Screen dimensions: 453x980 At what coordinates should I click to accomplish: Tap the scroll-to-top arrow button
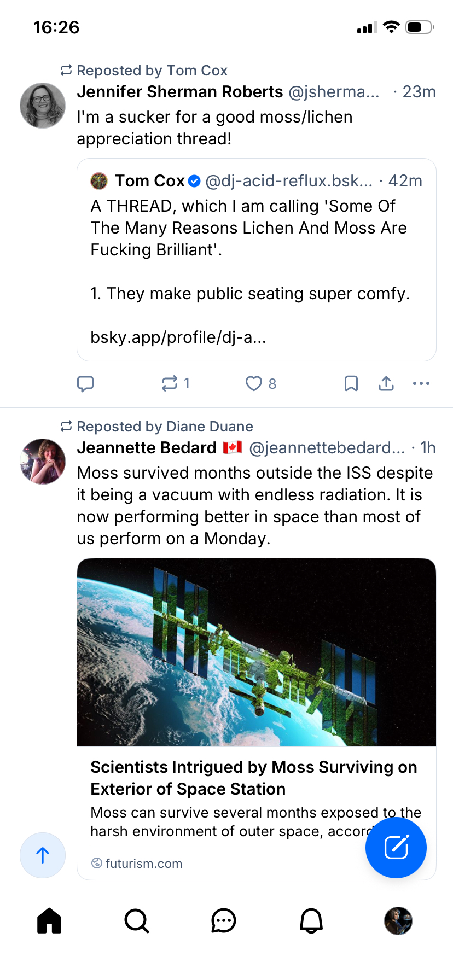(x=43, y=855)
